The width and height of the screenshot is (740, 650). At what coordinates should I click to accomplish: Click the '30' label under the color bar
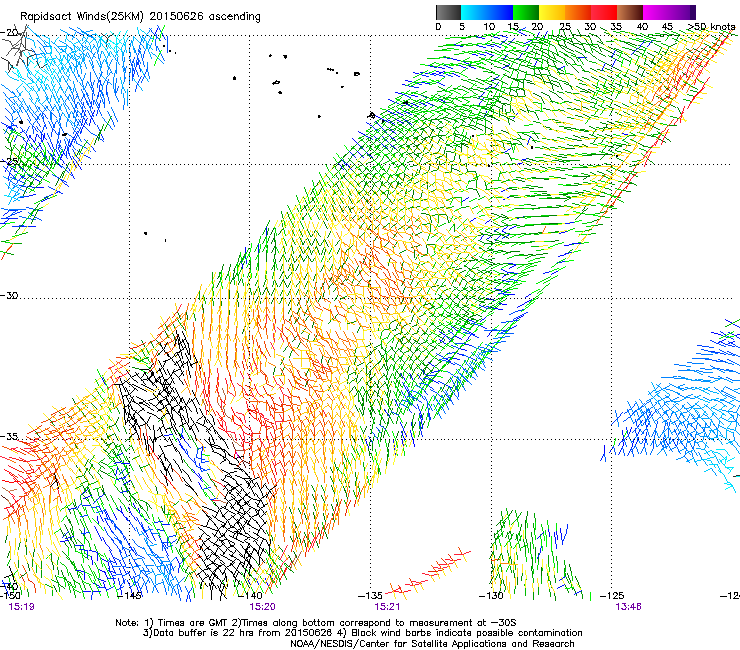tap(590, 26)
